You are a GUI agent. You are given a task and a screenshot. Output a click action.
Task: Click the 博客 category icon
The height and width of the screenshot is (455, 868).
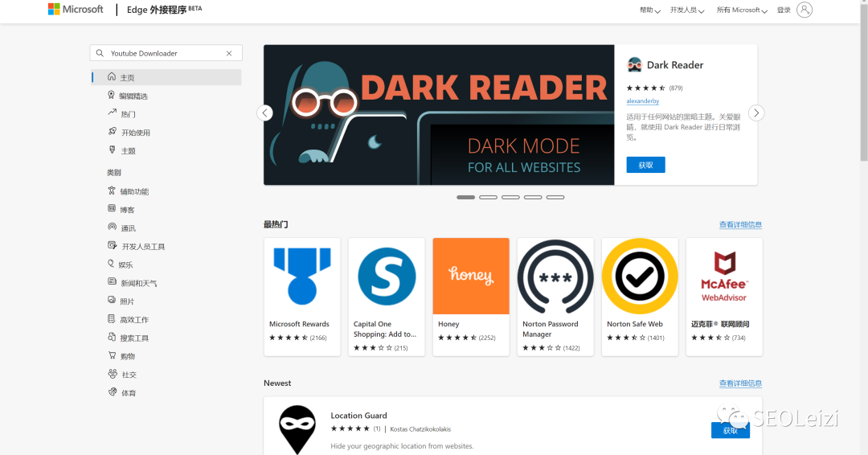pos(112,209)
